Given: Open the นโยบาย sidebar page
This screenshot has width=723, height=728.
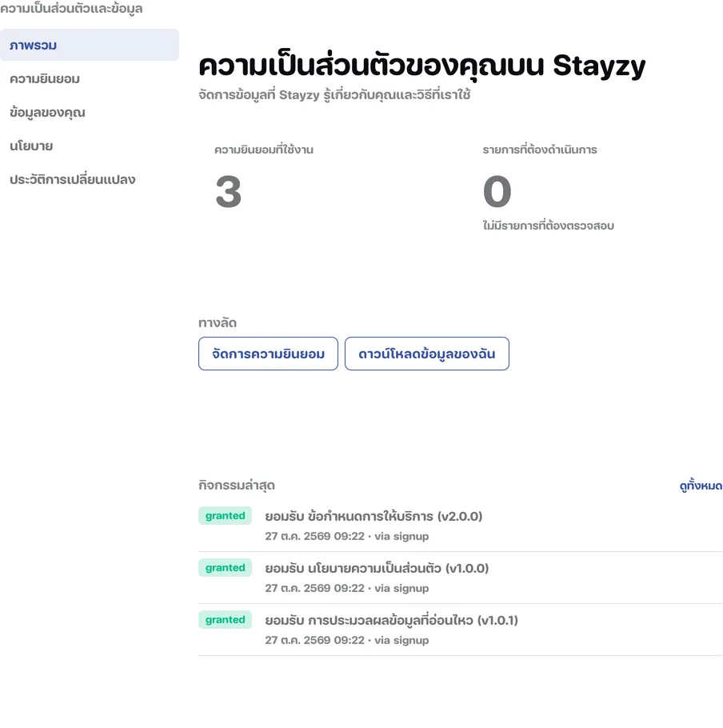Looking at the screenshot, I should [31, 146].
